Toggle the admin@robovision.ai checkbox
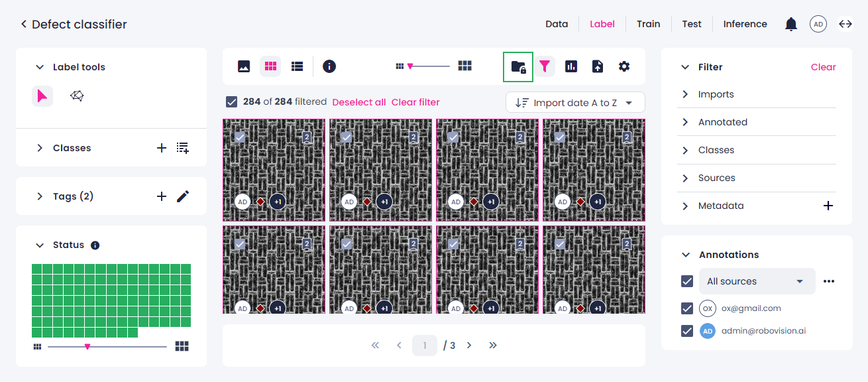Viewport: 868px width, 382px height. pos(687,330)
